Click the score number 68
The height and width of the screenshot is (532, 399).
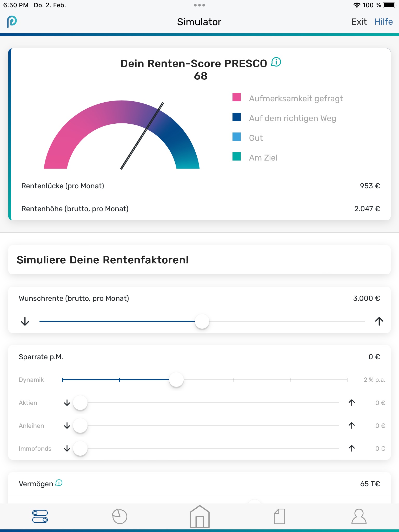[201, 76]
